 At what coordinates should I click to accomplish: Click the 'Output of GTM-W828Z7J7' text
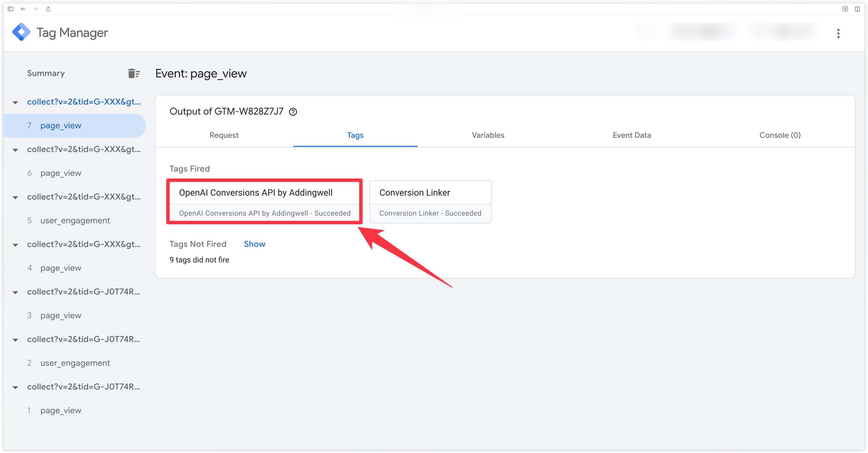(x=226, y=111)
